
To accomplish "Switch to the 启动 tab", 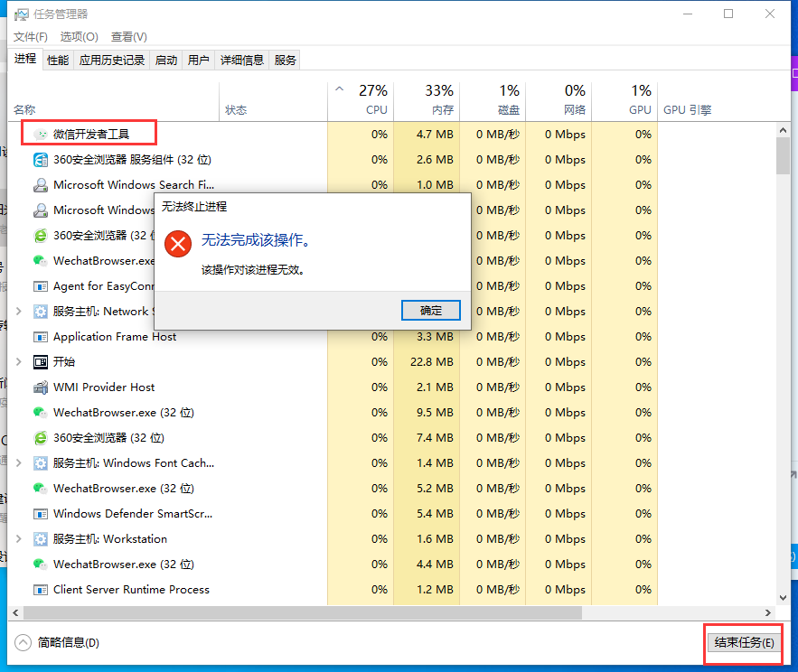I will point(166,60).
